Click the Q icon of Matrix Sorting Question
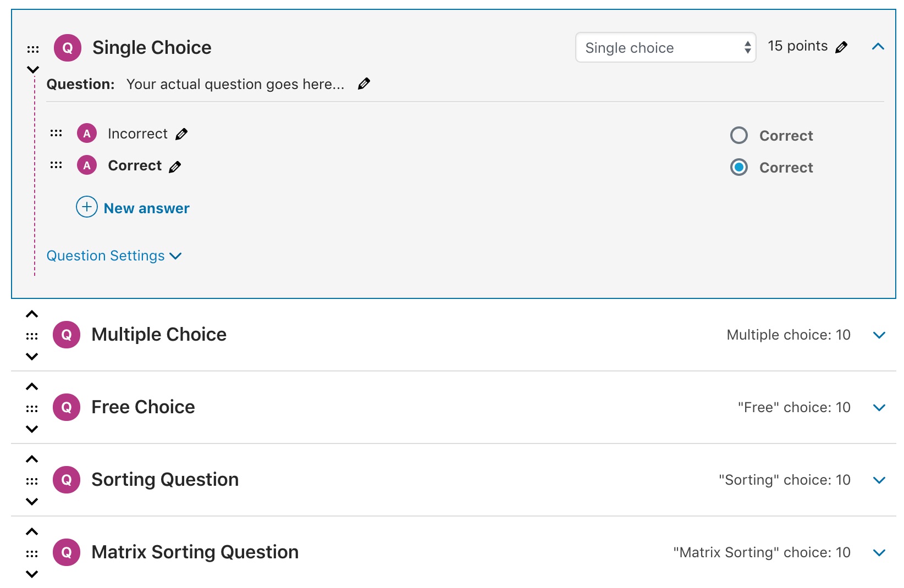 67,552
